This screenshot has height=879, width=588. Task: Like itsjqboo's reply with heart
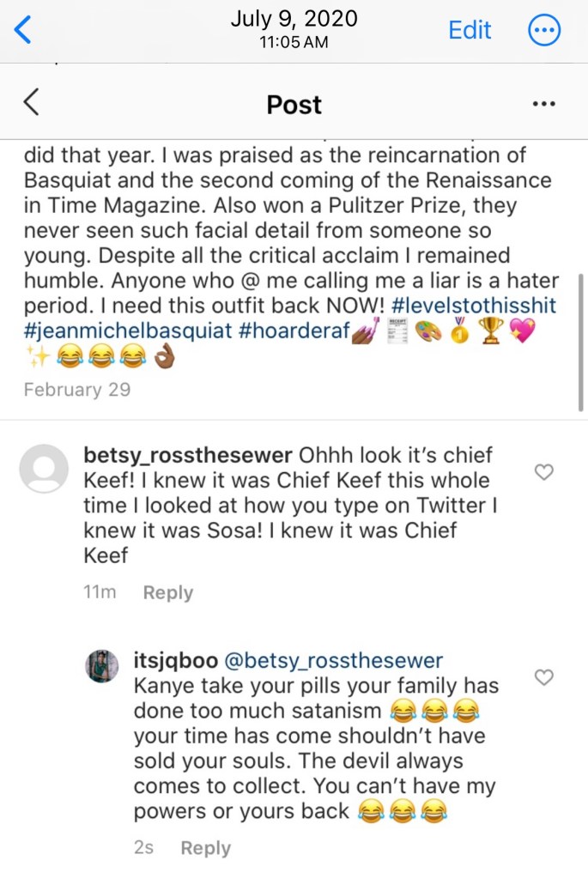(x=544, y=678)
